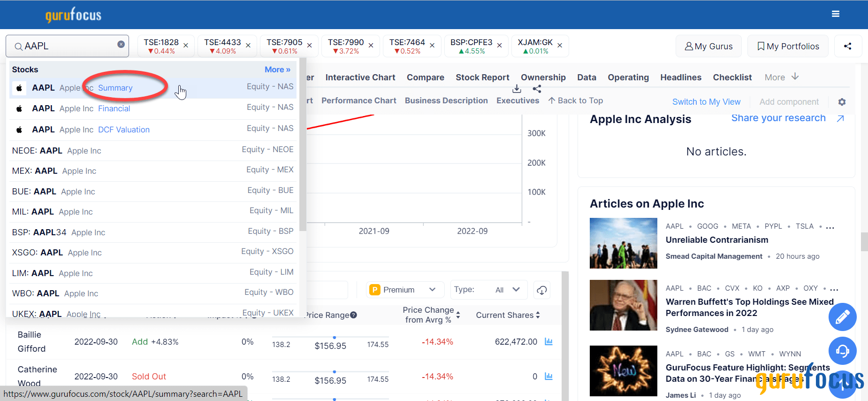Click Switch to My View
The width and height of the screenshot is (868, 401).
pos(706,102)
